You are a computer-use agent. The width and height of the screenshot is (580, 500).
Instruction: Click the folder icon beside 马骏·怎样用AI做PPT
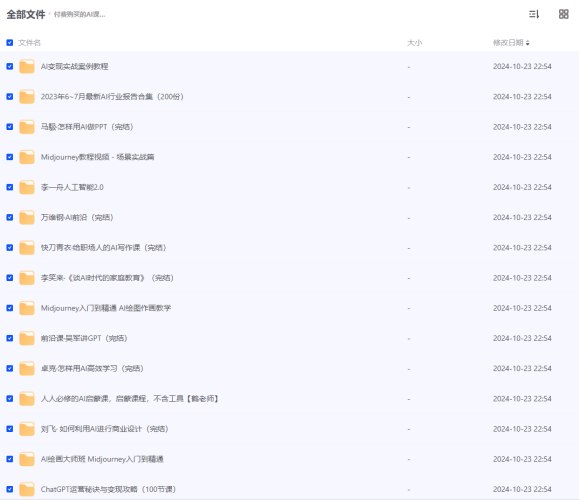[27, 127]
